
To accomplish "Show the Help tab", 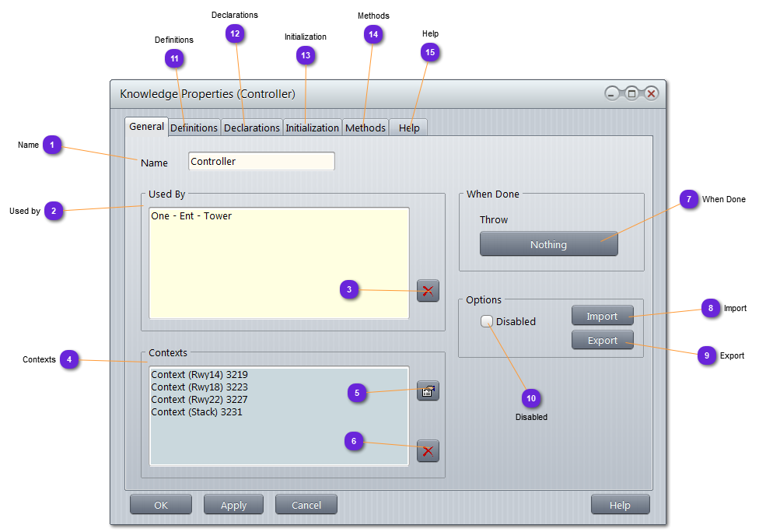I will (409, 128).
